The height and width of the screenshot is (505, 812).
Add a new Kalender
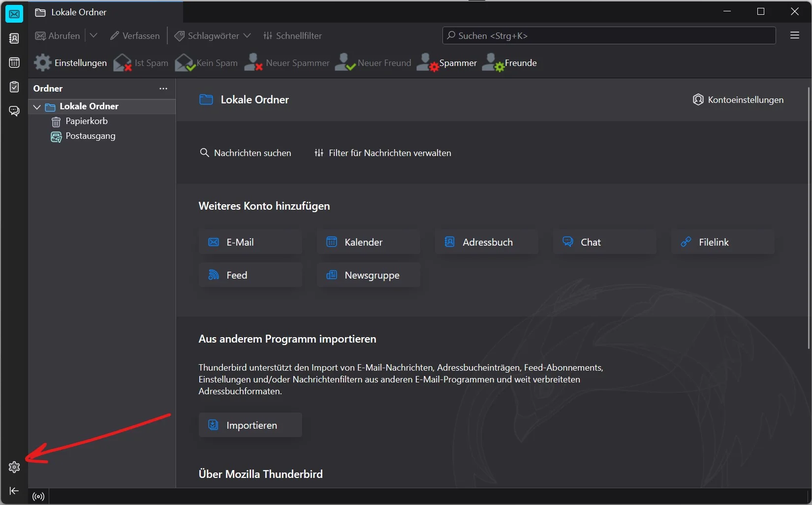(x=369, y=242)
